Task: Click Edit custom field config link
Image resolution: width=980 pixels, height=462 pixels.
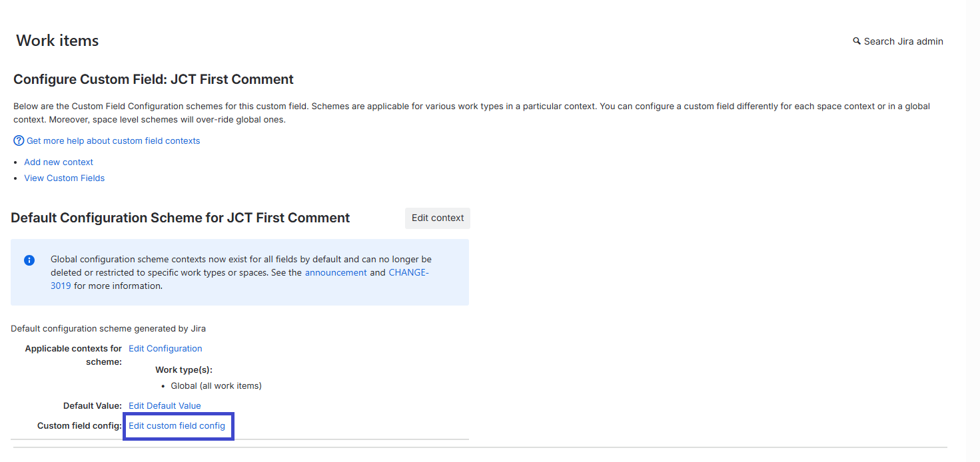Action: click(177, 425)
